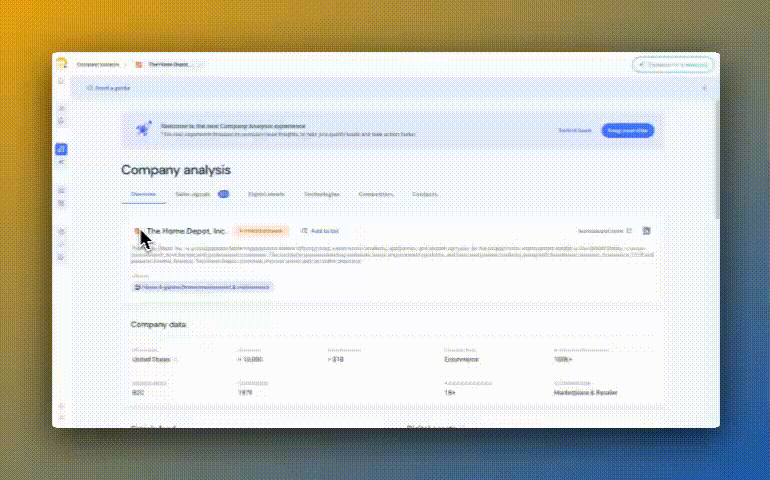The height and width of the screenshot is (480, 770).
Task: Click the Marketplace & Retailer value
Action: (x=585, y=393)
